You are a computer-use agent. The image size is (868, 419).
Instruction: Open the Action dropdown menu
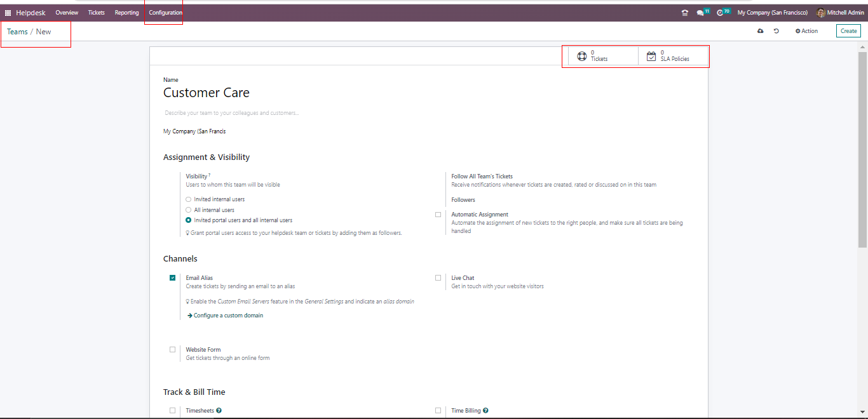pyautogui.click(x=806, y=31)
